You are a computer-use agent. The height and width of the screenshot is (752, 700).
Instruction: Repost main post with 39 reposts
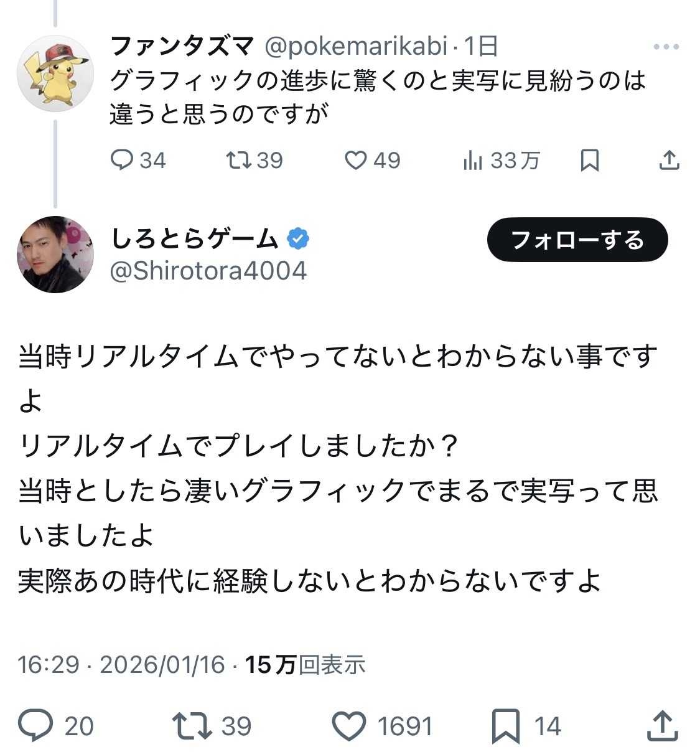click(192, 726)
